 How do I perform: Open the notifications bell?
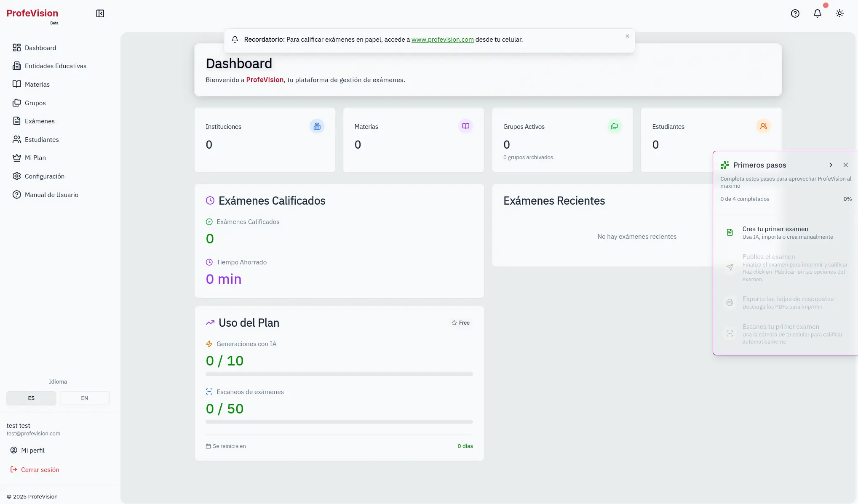point(817,13)
